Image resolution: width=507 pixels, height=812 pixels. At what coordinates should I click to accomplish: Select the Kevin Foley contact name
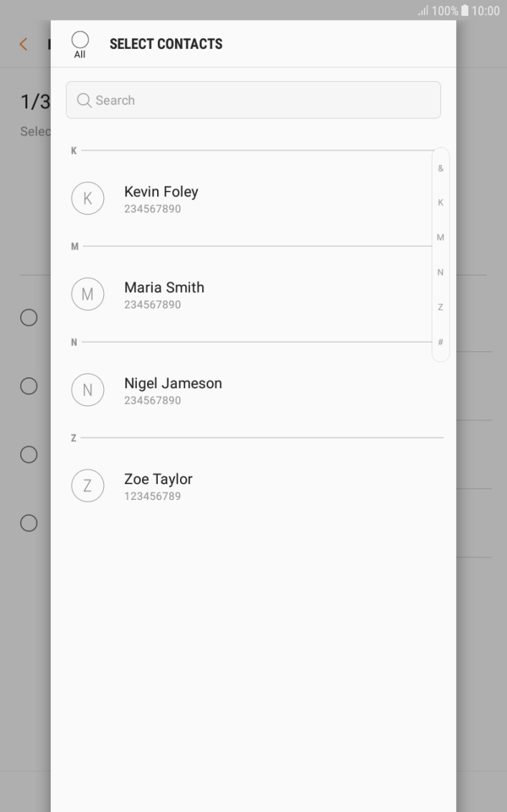coord(161,192)
